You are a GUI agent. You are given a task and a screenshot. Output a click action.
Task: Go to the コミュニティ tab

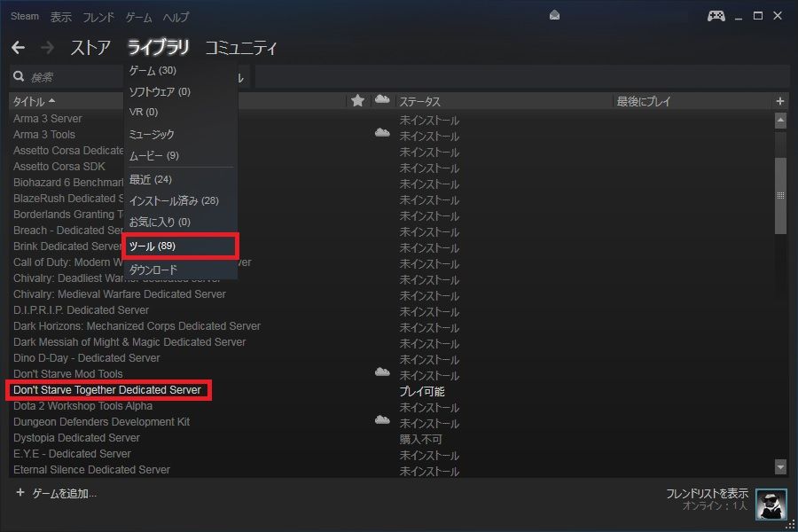tap(240, 48)
